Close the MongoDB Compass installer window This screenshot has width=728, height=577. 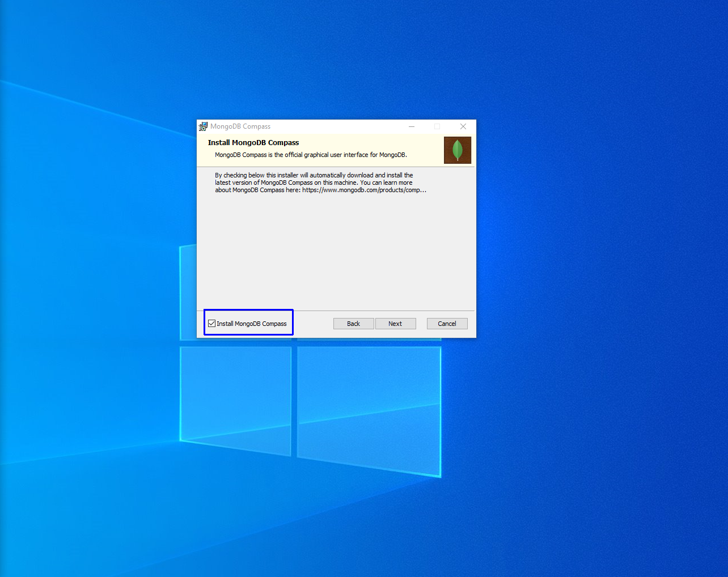click(x=463, y=126)
